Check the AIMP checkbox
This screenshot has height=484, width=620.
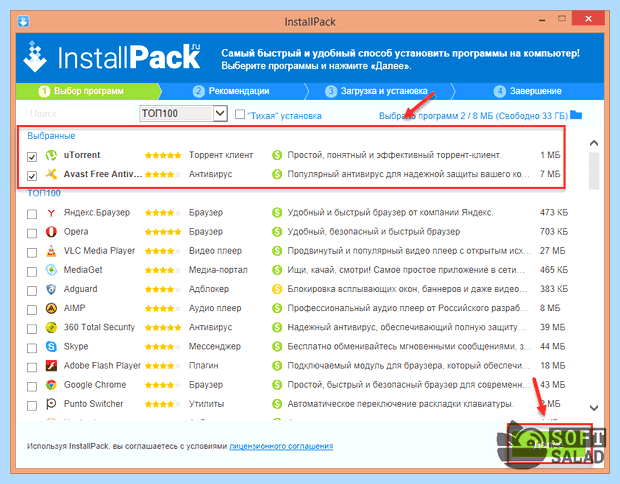point(32,310)
